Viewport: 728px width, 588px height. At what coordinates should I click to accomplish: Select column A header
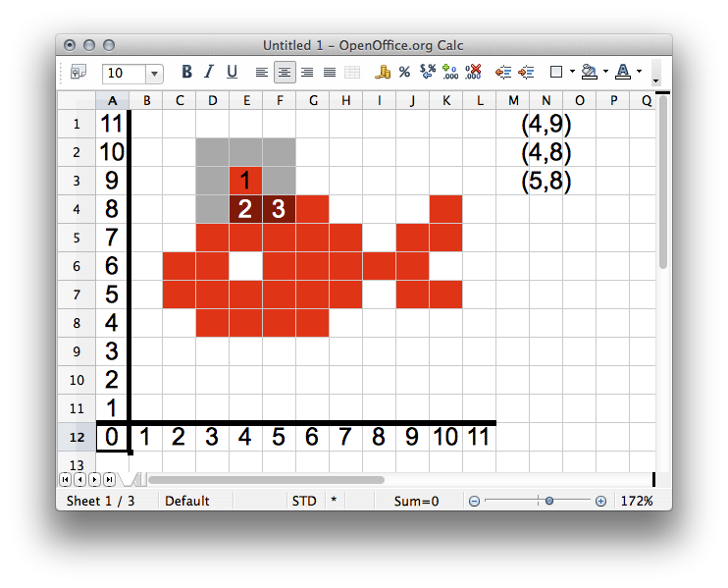pos(113,100)
